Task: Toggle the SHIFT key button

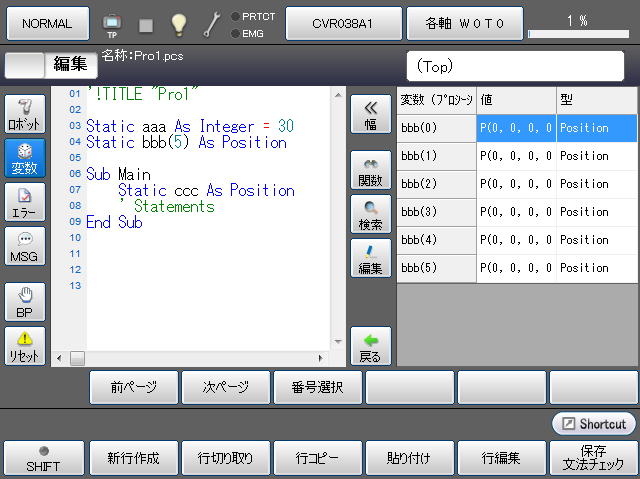Action: coord(42,459)
